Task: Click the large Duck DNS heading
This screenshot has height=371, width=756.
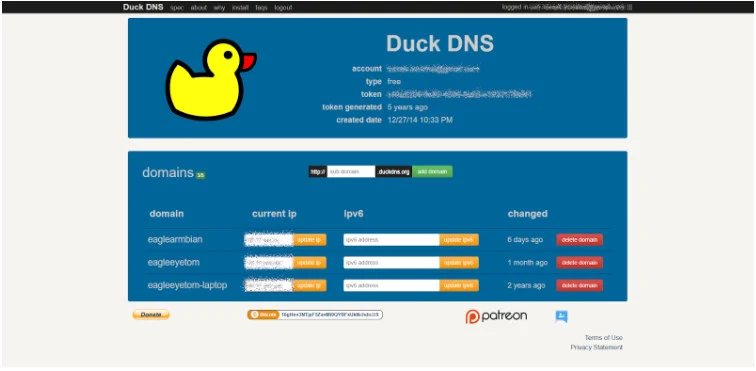Action: click(x=440, y=43)
